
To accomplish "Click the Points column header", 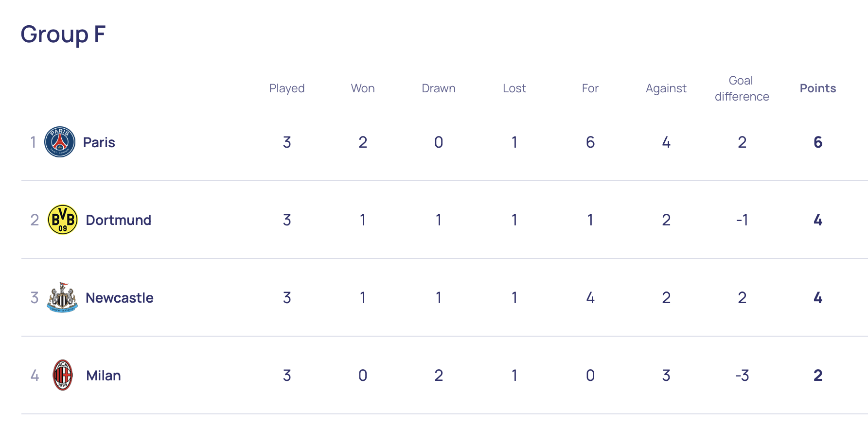I will pos(817,88).
